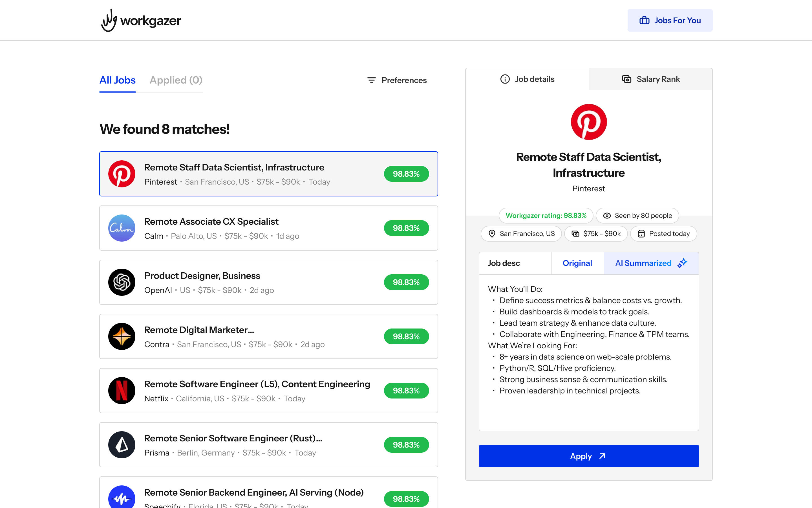Click the 98.83% badge on the Prisma card
The height and width of the screenshot is (508, 812).
coord(406,445)
